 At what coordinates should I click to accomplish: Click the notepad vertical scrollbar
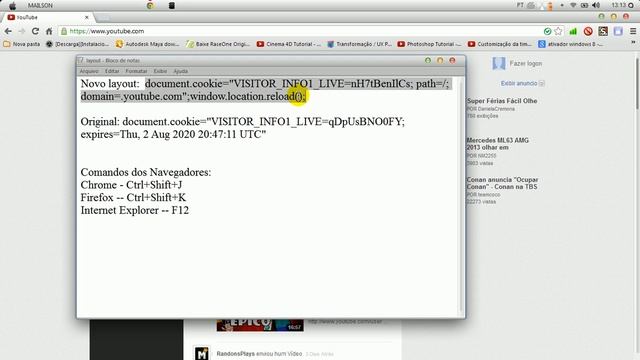click(462, 197)
